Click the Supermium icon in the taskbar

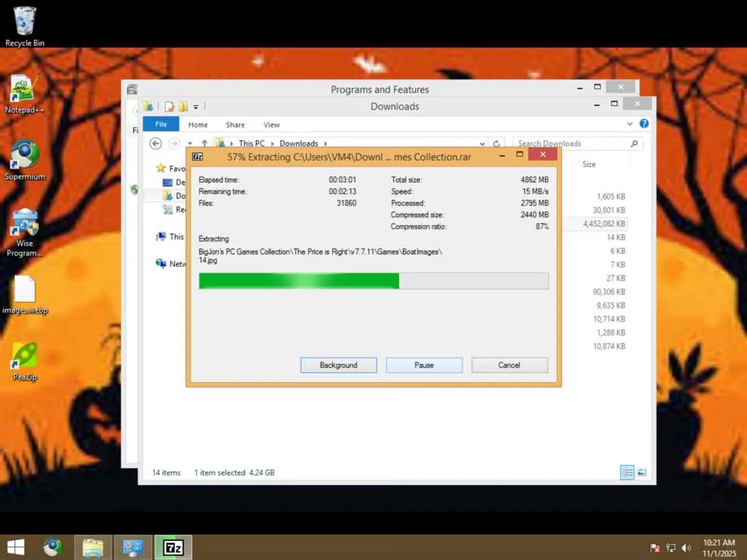click(53, 547)
